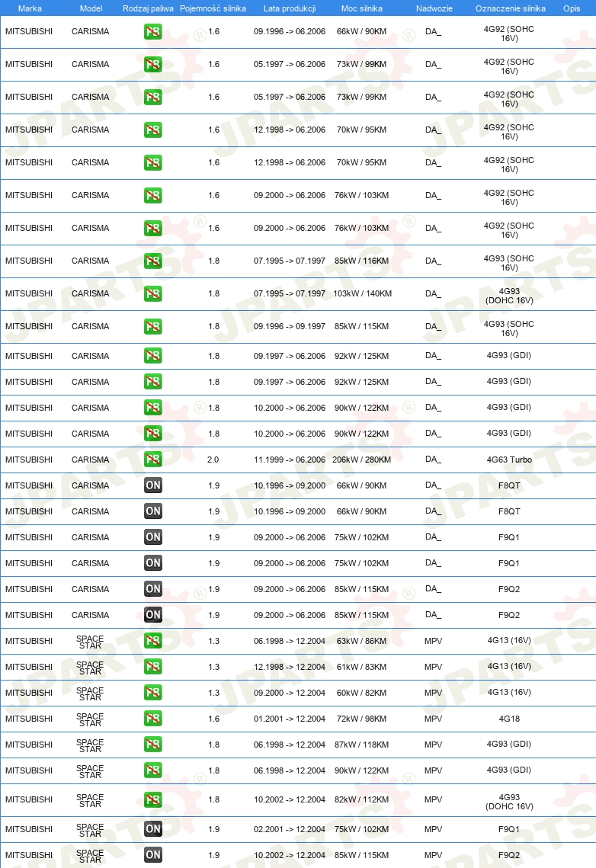Select the 4G18 engine code cell

coord(509,719)
